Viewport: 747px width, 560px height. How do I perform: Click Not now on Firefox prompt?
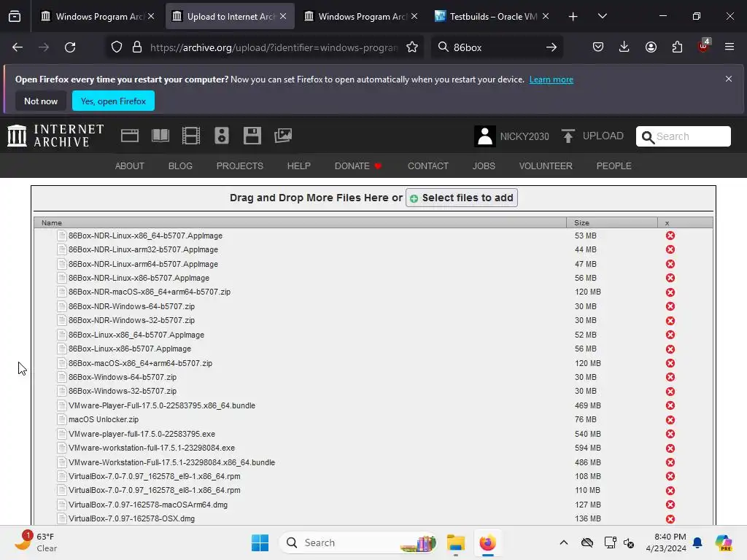point(41,101)
